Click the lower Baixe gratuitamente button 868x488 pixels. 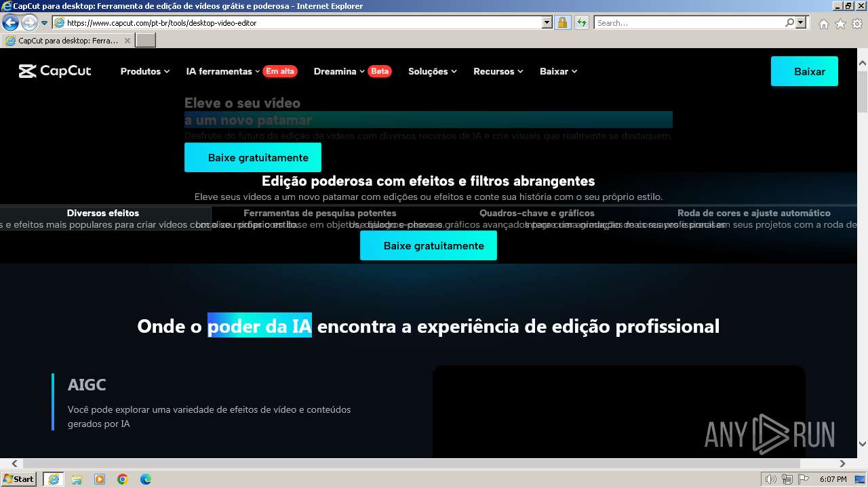tap(429, 245)
